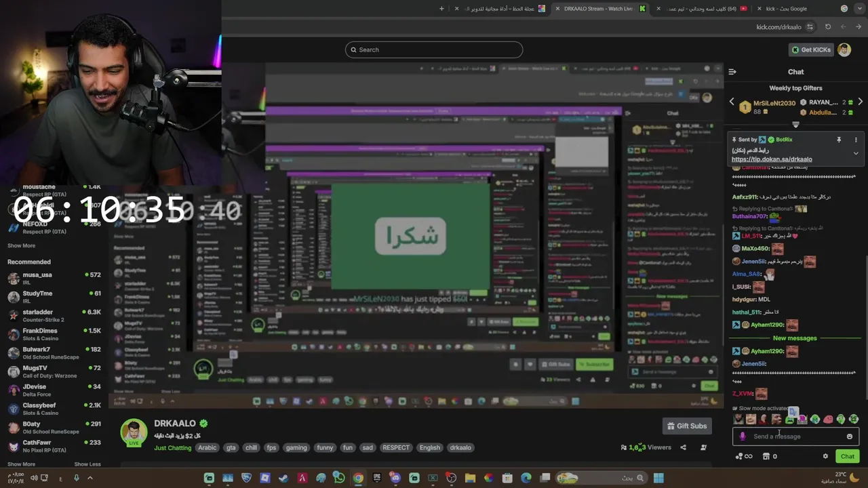Open WhatsApp from taskbar
Viewport: 868px width, 488px height.
339,479
